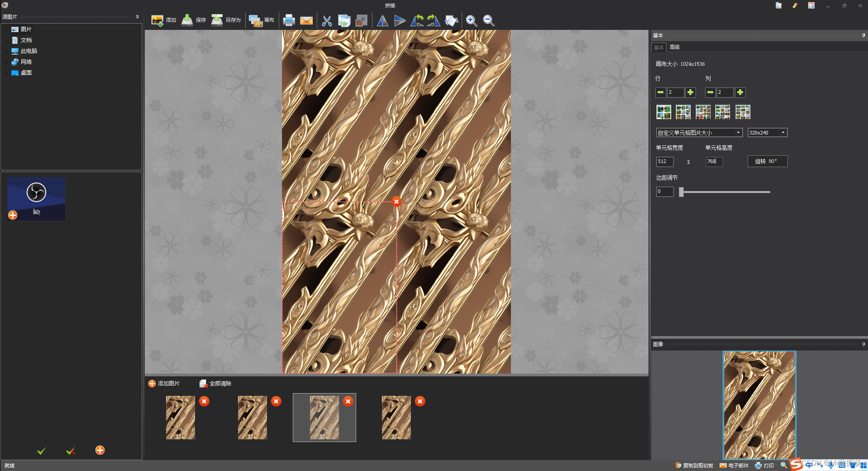Click the paste toolbar icon
The image size is (868, 471).
coord(361,20)
